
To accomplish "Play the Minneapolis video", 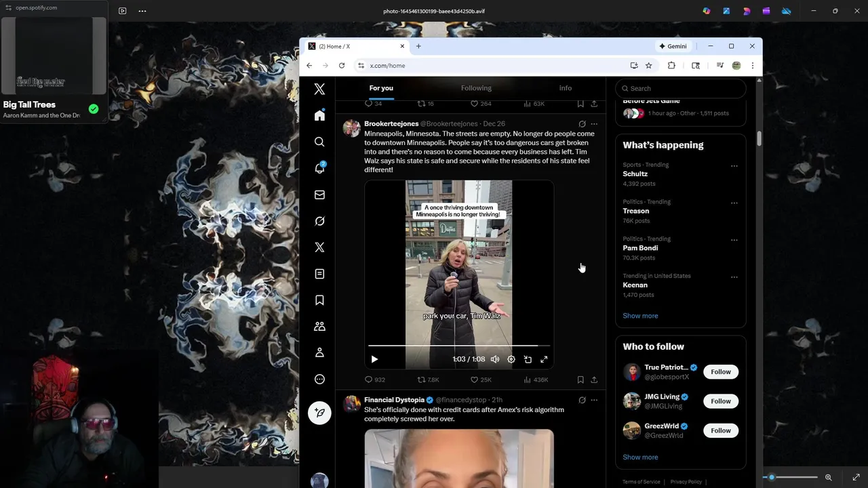I will pos(374,359).
